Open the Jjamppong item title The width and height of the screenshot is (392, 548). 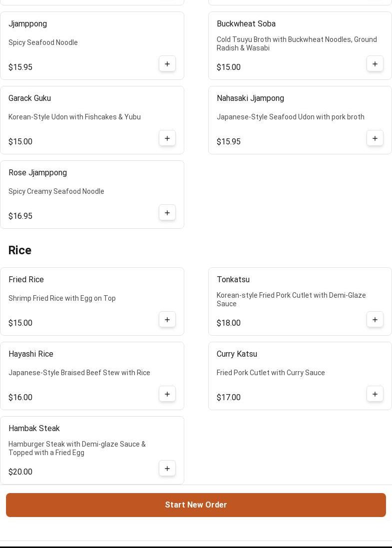pyautogui.click(x=28, y=24)
